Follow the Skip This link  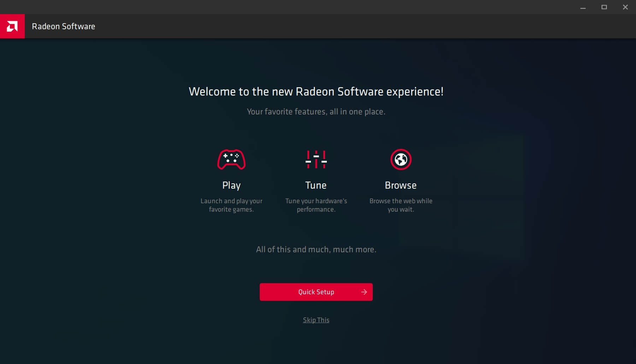pyautogui.click(x=316, y=320)
